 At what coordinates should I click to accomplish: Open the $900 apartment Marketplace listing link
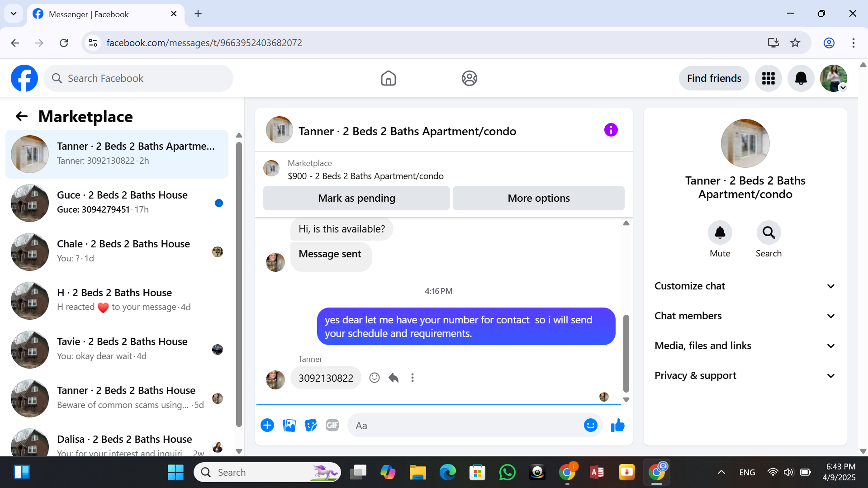365,176
